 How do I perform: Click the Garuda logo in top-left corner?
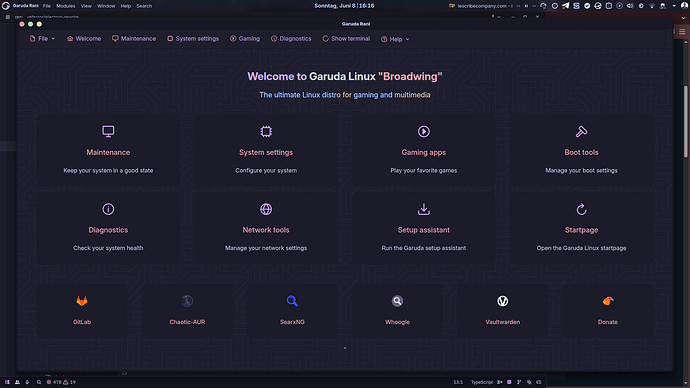click(x=6, y=6)
